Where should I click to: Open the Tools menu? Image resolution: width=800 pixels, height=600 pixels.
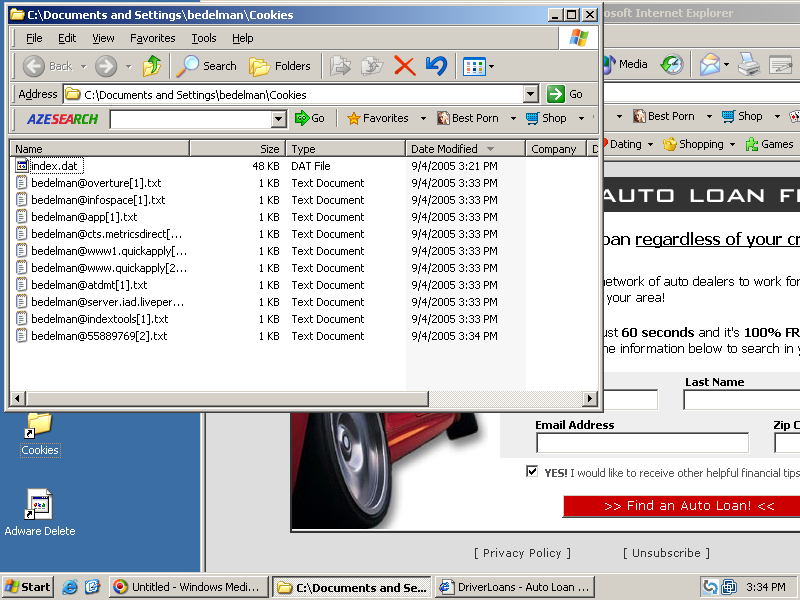pyautogui.click(x=204, y=38)
